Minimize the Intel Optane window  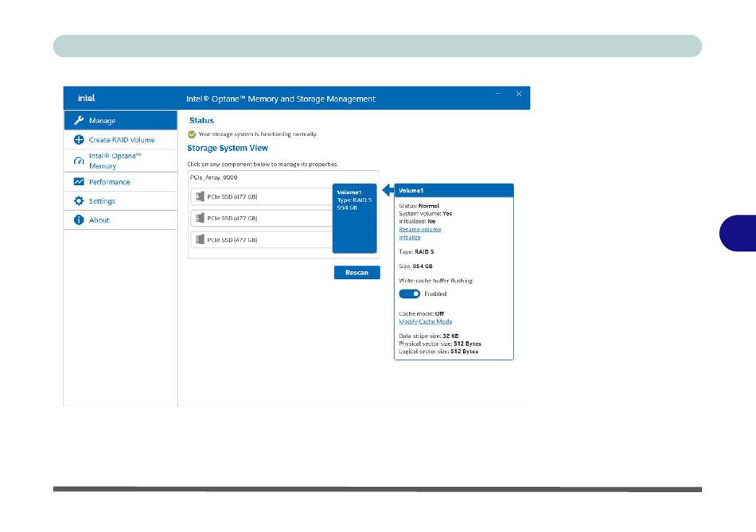click(498, 94)
